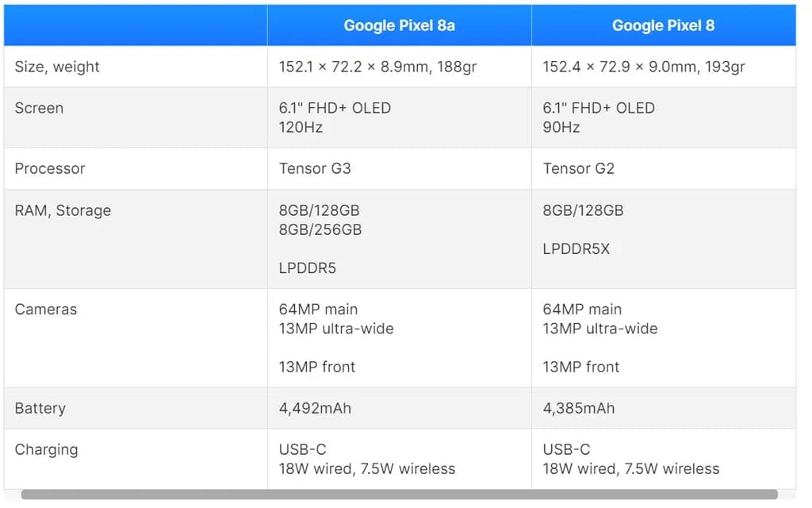Click the Pixel 8a dimensions ending in 188gr
812x508 pixels.
point(377,67)
